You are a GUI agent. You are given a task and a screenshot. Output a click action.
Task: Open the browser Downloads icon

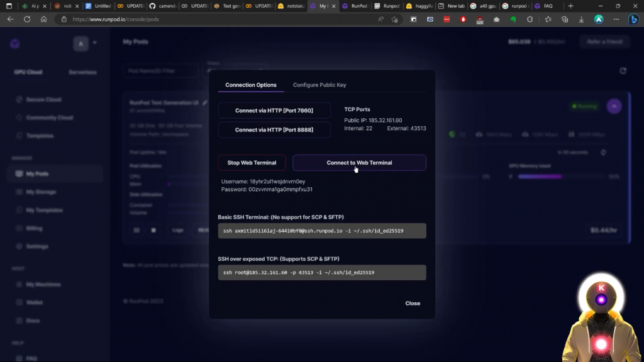coord(581,19)
